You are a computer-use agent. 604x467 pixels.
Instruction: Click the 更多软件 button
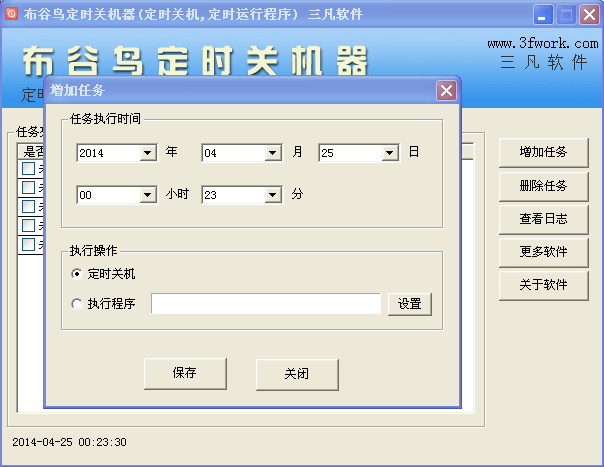[543, 251]
